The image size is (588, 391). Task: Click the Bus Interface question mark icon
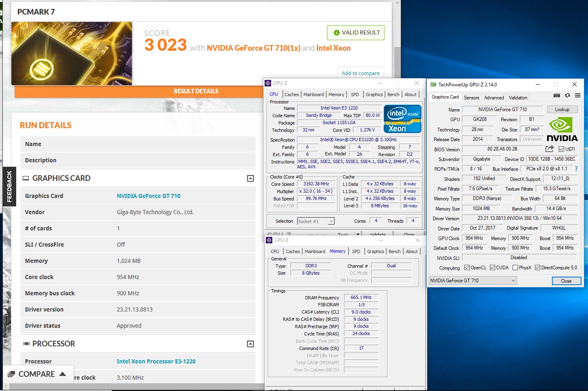pyautogui.click(x=576, y=169)
